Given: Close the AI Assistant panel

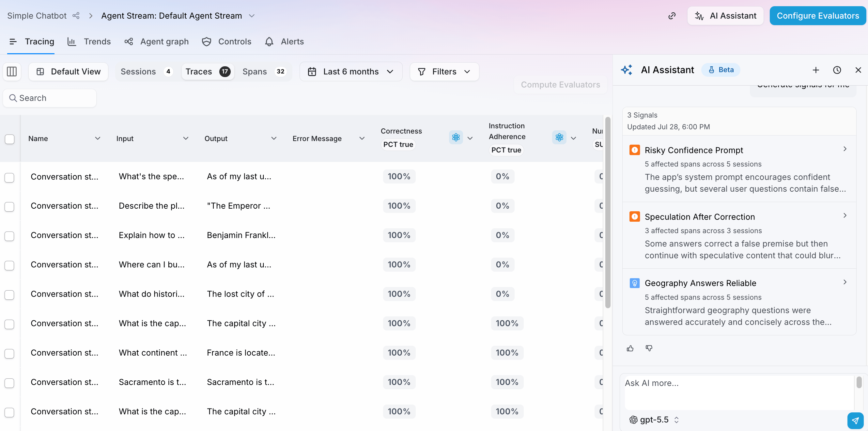Looking at the screenshot, I should tap(858, 70).
